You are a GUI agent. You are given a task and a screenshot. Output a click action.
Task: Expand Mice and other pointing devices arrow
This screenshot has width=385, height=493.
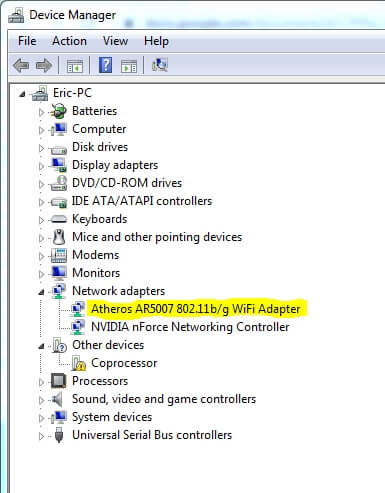[x=41, y=238]
